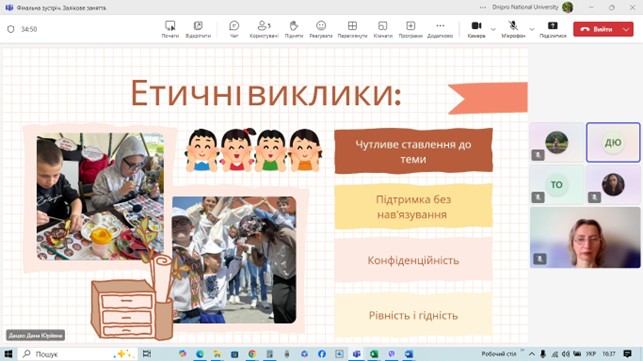Click the presenter name label Дацко Дана Юріївна
The height and width of the screenshot is (361, 643).
pyautogui.click(x=36, y=335)
